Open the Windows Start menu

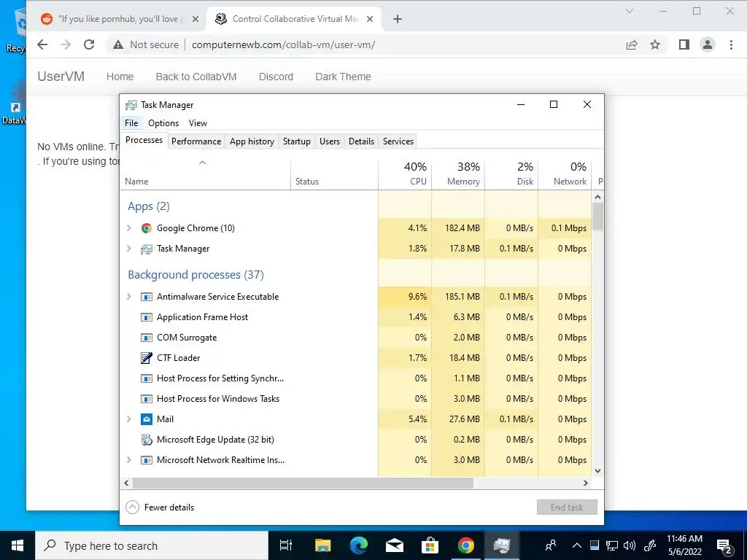pos(18,545)
